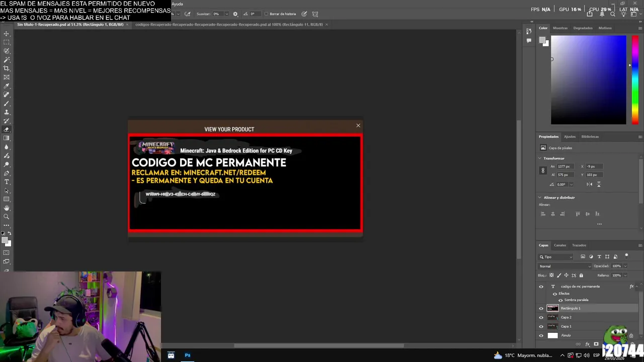Image resolution: width=644 pixels, height=362 pixels.
Task: Collapse effects of codigo de mc permanente layer
Action: (637, 287)
